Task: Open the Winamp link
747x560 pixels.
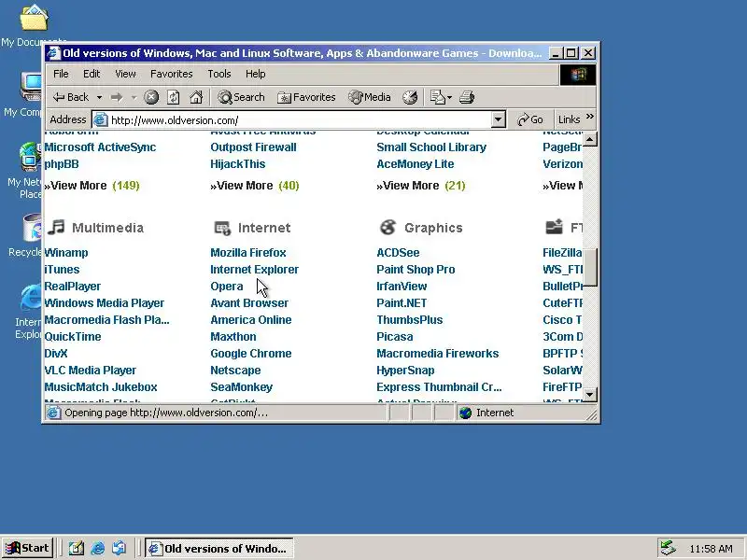Action: [x=66, y=252]
